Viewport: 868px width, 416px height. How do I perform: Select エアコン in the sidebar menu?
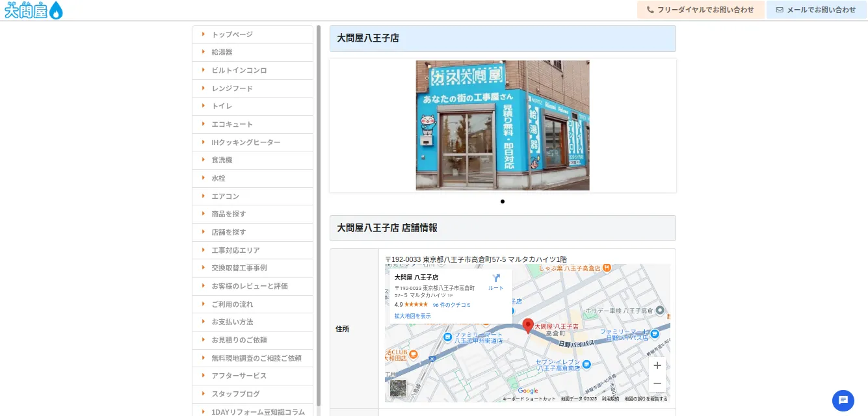[252, 196]
